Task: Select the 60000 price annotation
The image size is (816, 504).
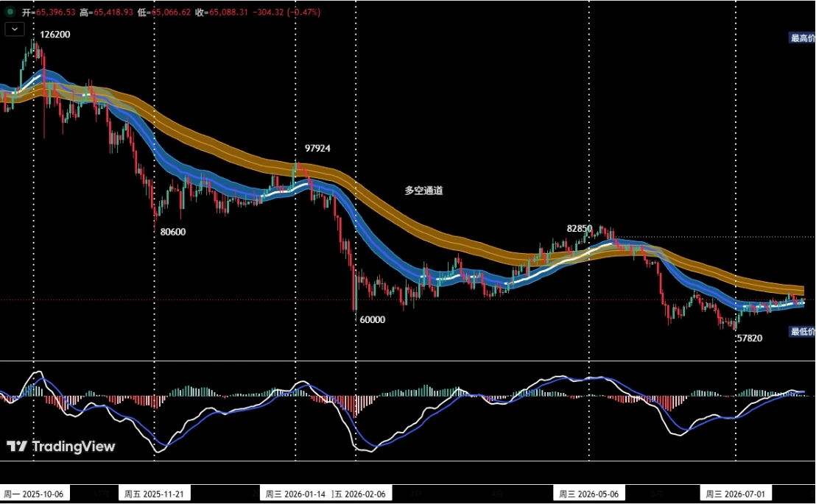Action: [373, 320]
